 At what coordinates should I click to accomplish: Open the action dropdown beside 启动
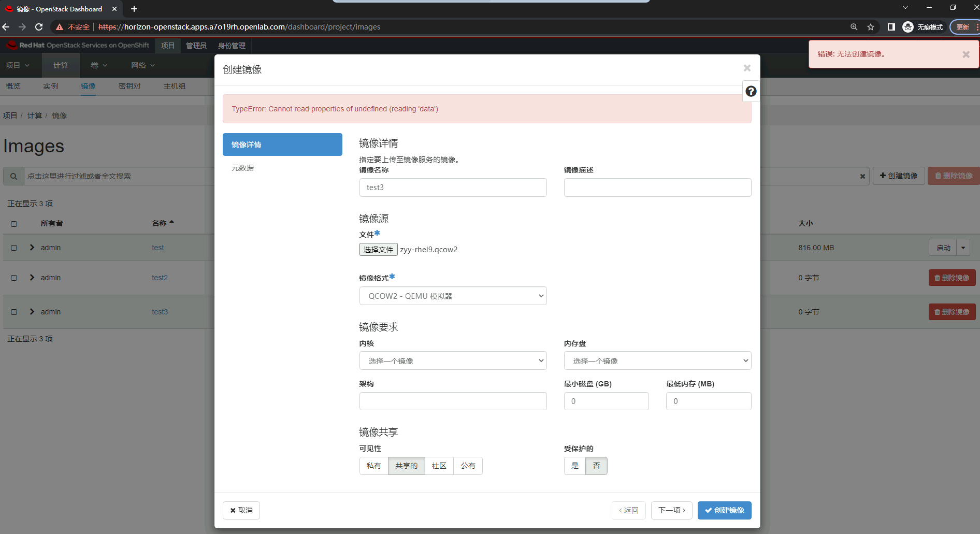pyautogui.click(x=963, y=248)
